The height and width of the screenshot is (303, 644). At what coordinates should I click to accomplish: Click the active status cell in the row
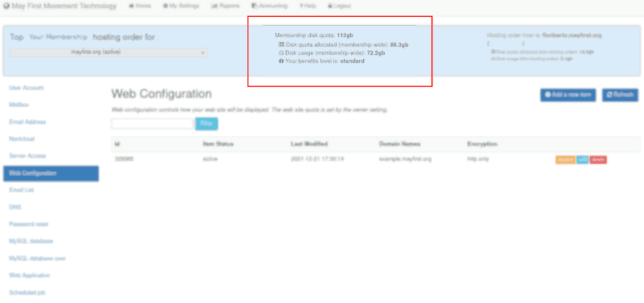[x=210, y=158]
